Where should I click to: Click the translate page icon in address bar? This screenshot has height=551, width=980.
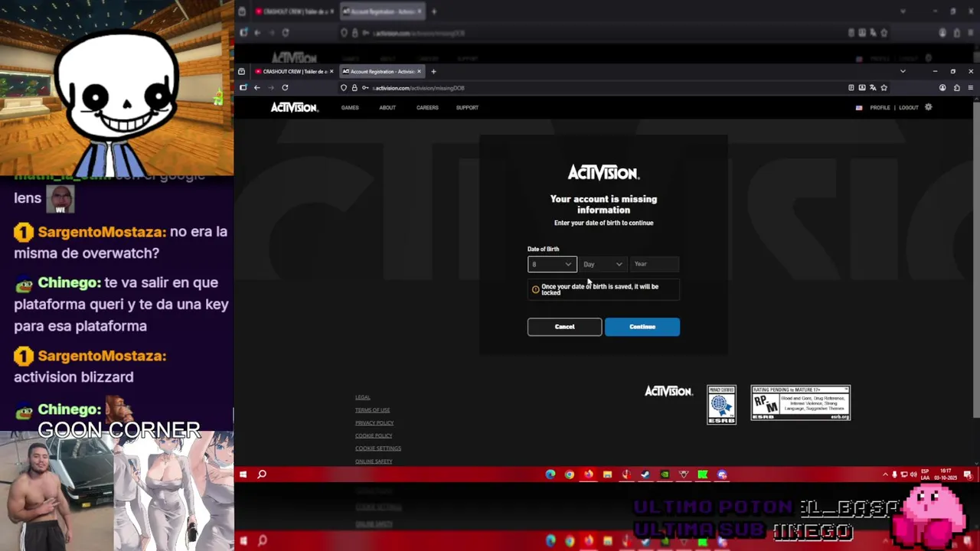pyautogui.click(x=873, y=88)
